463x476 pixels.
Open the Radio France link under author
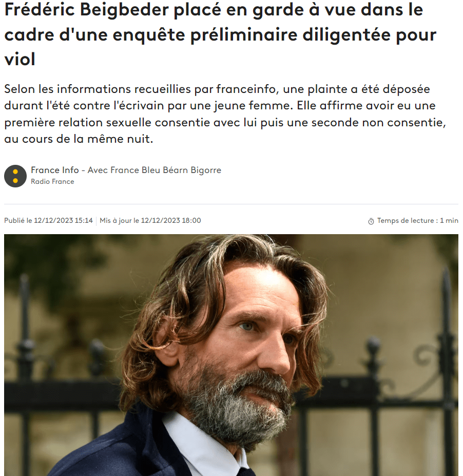tap(52, 182)
